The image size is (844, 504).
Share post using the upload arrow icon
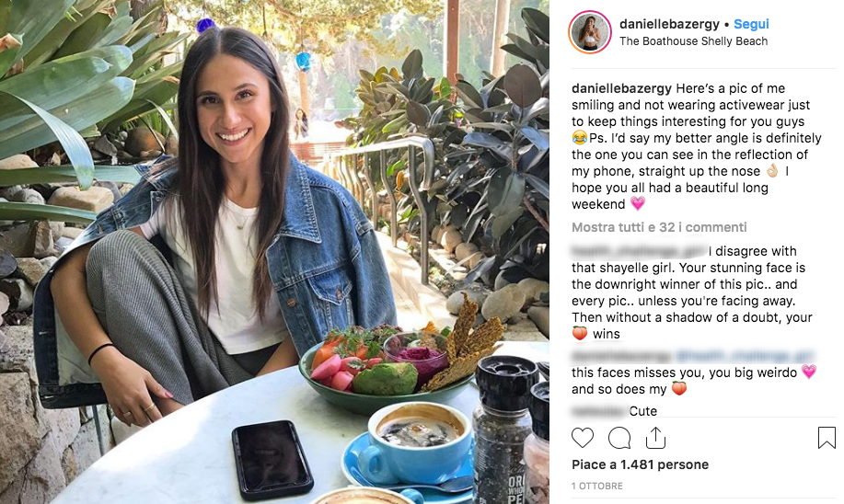pos(655,438)
